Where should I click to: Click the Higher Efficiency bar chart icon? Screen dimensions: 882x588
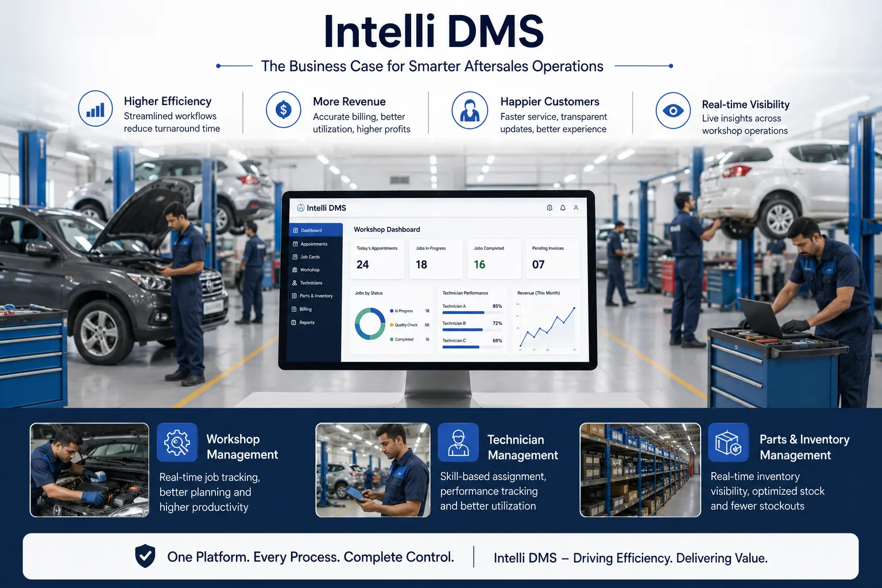coord(95,108)
